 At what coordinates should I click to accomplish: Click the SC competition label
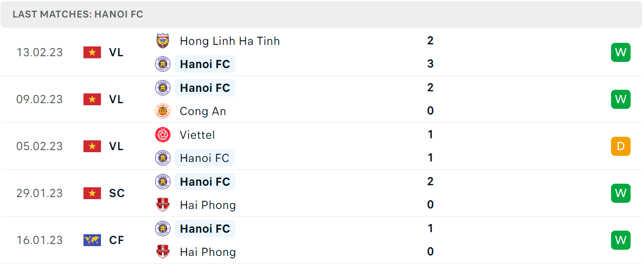click(x=117, y=193)
